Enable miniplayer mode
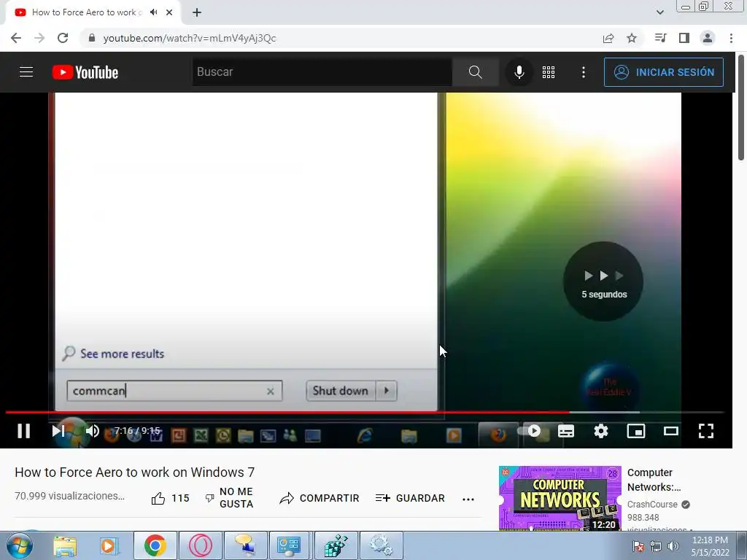Image resolution: width=747 pixels, height=560 pixels. click(x=636, y=431)
